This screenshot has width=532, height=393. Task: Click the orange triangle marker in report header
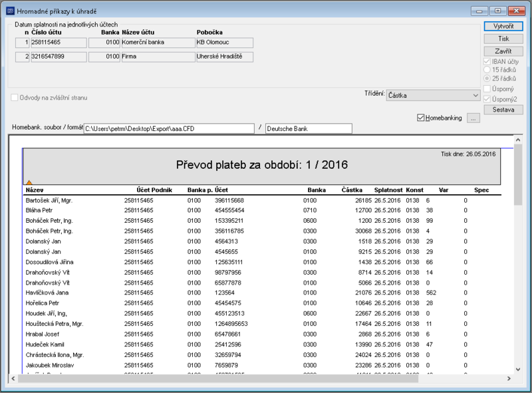(29, 183)
